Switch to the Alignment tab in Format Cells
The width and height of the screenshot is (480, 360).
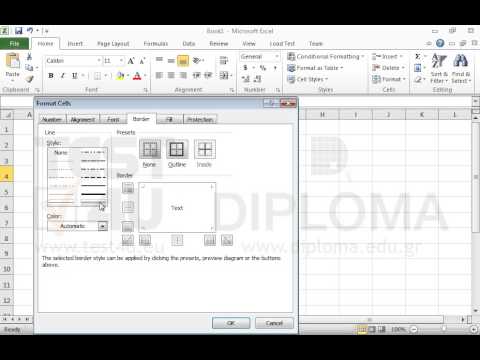tap(83, 119)
